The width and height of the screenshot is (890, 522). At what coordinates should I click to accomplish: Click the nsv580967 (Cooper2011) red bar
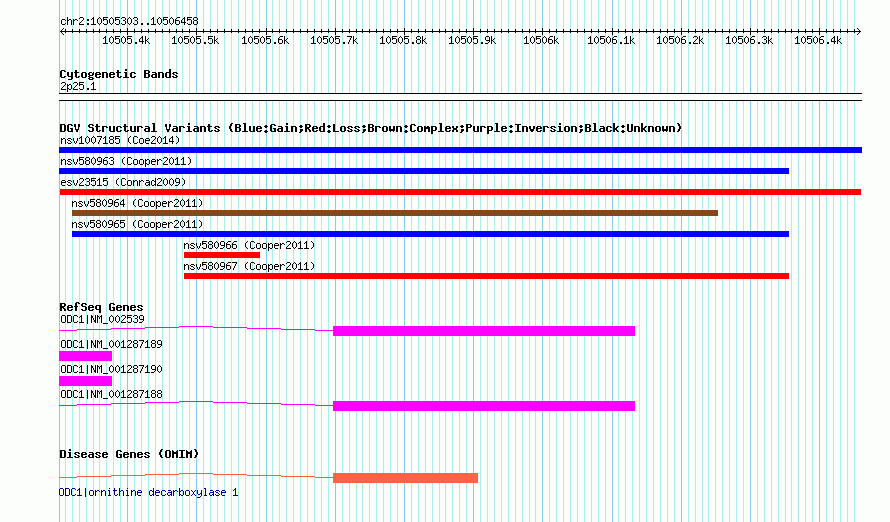tap(486, 276)
